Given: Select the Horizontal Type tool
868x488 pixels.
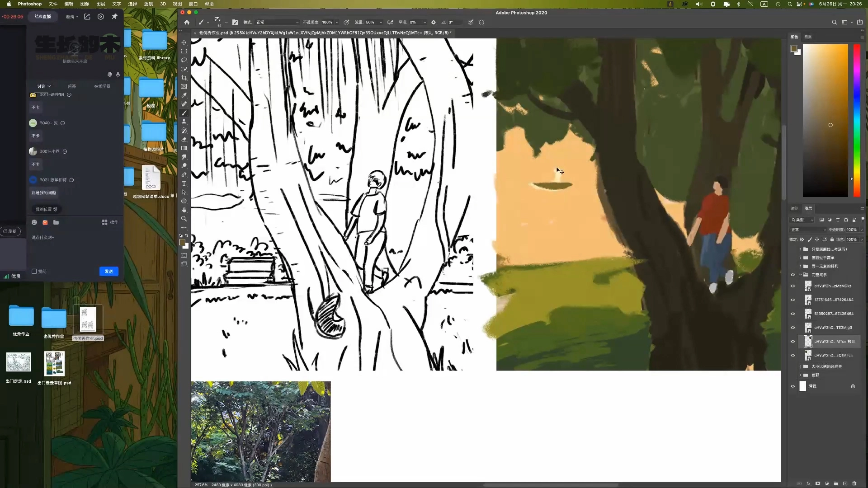Looking at the screenshot, I should (184, 183).
